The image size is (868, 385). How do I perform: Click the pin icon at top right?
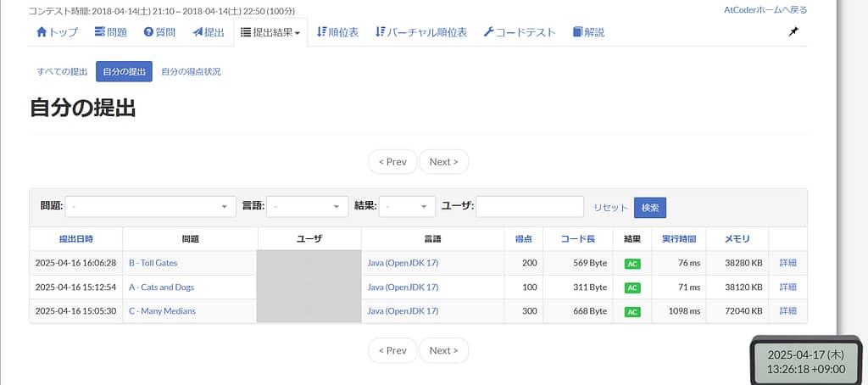(x=793, y=32)
